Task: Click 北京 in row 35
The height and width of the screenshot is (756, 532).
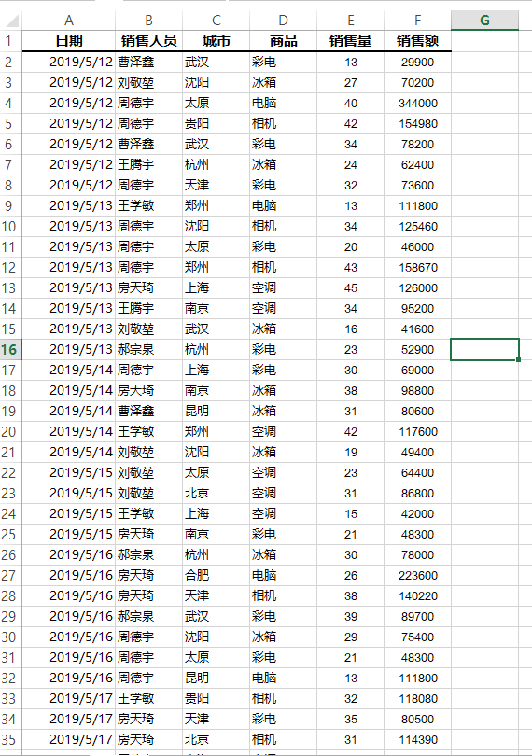Action: pos(217,739)
